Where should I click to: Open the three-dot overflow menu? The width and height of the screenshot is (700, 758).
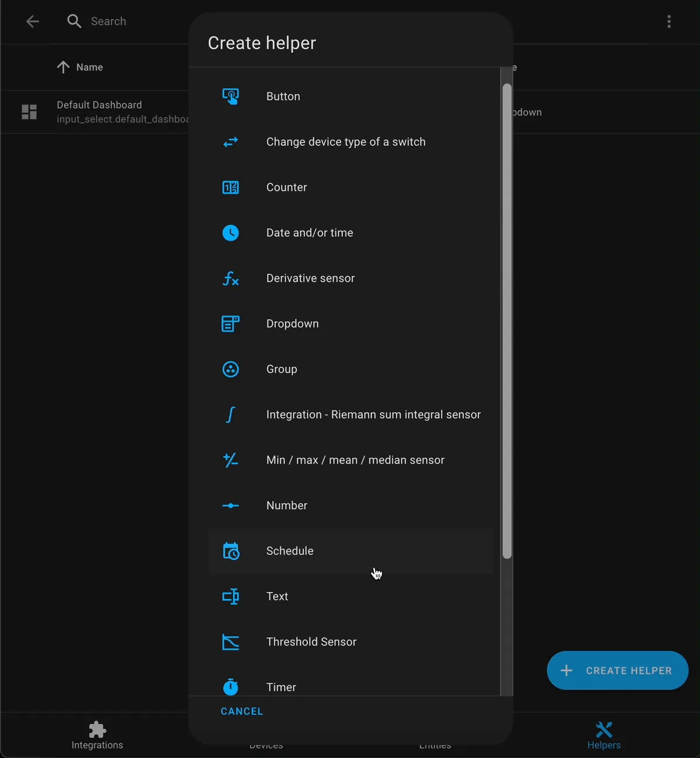[669, 22]
